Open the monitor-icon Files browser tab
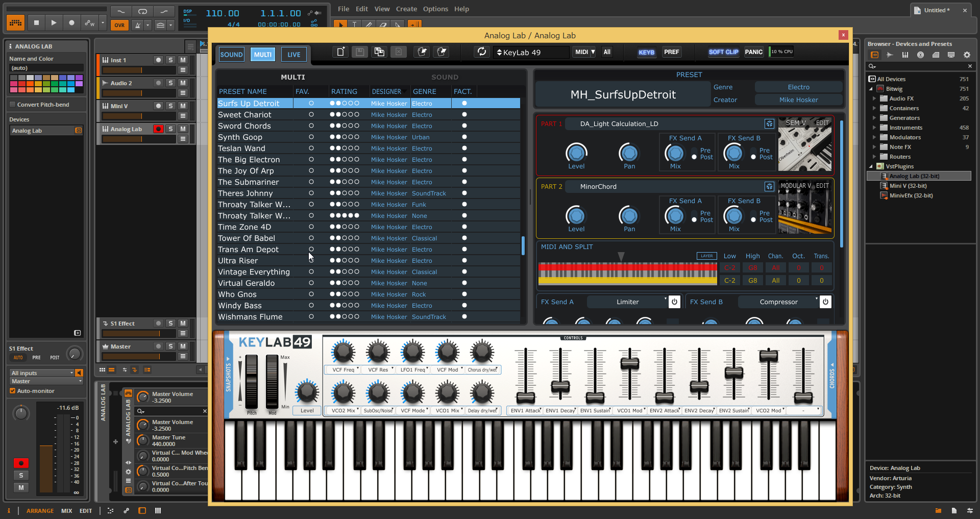The height and width of the screenshot is (519, 980). [951, 55]
